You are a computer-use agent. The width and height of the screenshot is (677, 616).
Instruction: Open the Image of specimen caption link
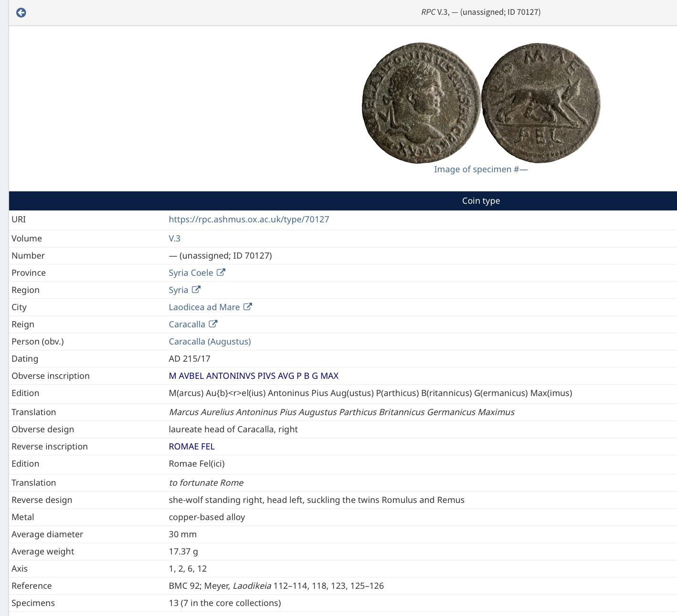tap(481, 169)
